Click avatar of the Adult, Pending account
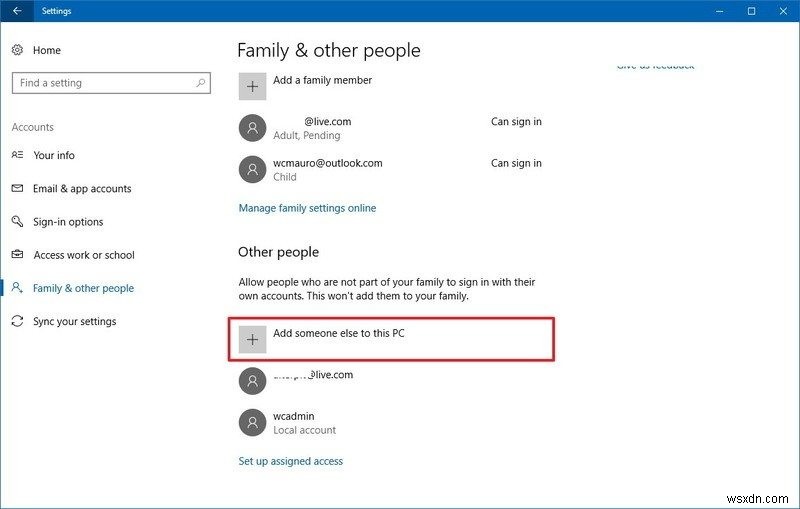The image size is (800, 509). coord(253,128)
